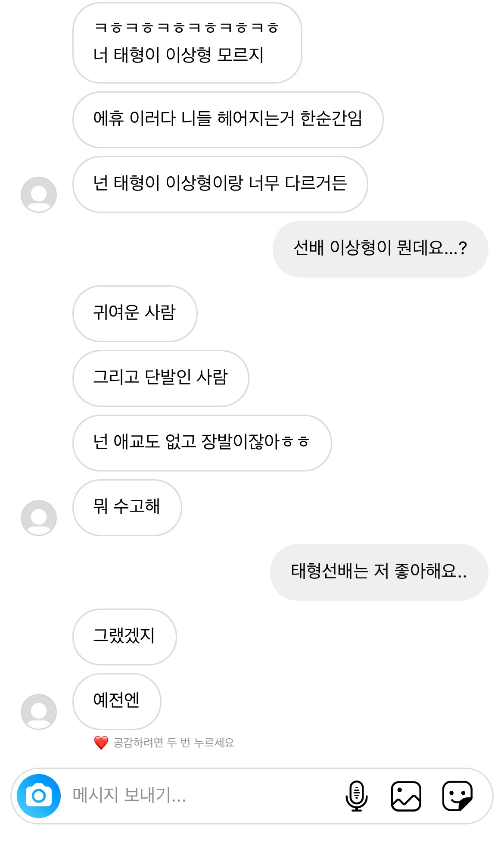
Task: Tap the '에휴 이러다 니들 헤어지는거 한순간임' bubble
Action: pyautogui.click(x=228, y=119)
